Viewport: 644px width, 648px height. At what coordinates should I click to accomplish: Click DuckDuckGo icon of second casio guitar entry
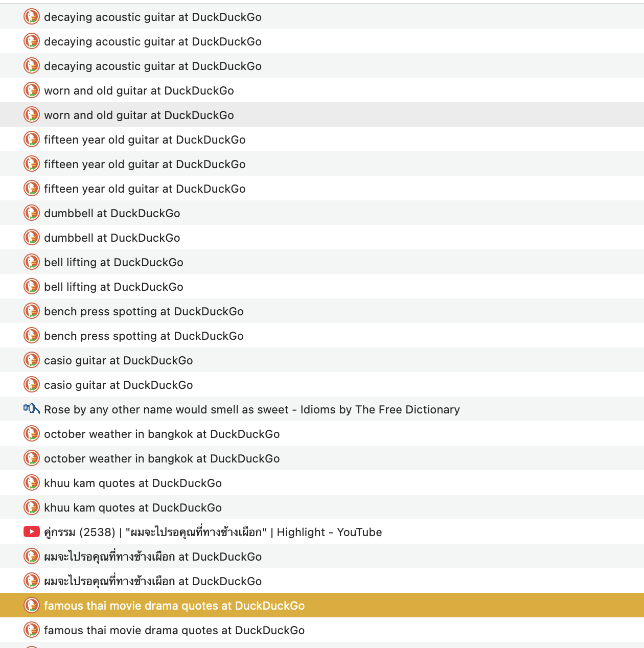click(32, 385)
